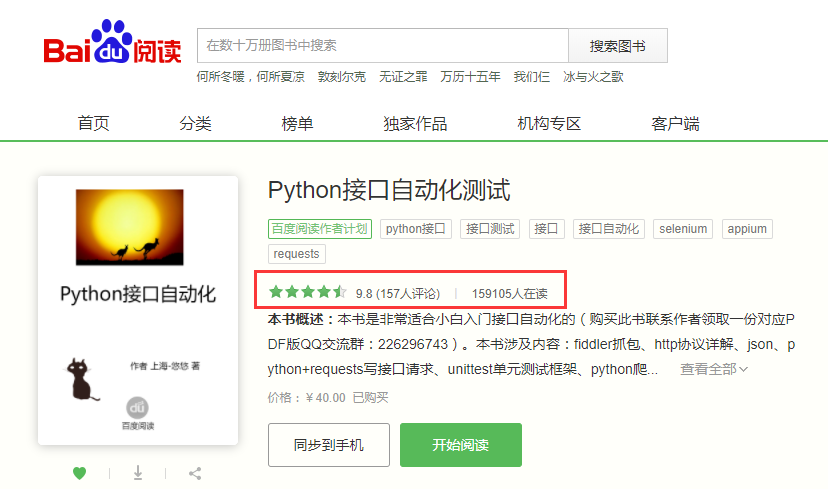This screenshot has width=828, height=489.
Task: Click the book title Python接口自动化测试
Action: [389, 191]
